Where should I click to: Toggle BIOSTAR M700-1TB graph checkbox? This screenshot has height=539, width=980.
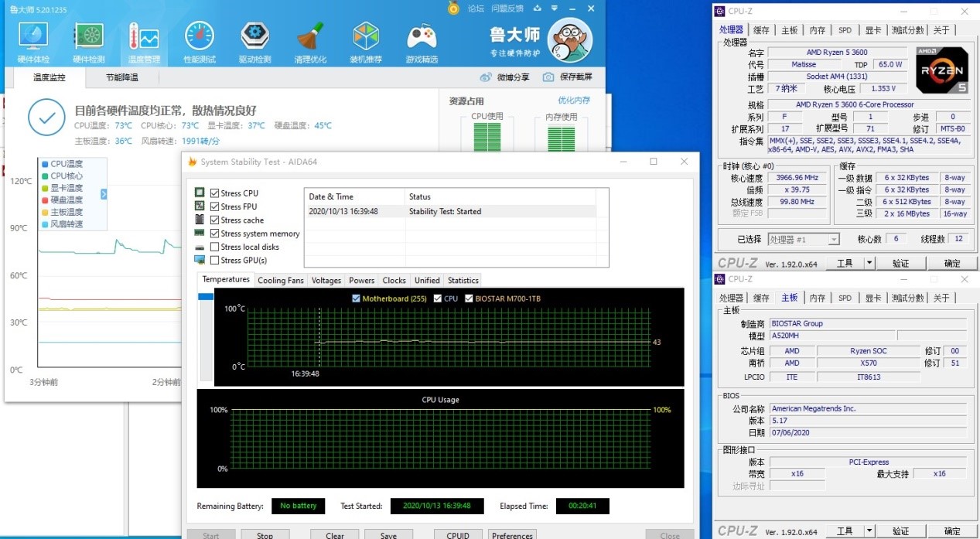(469, 298)
